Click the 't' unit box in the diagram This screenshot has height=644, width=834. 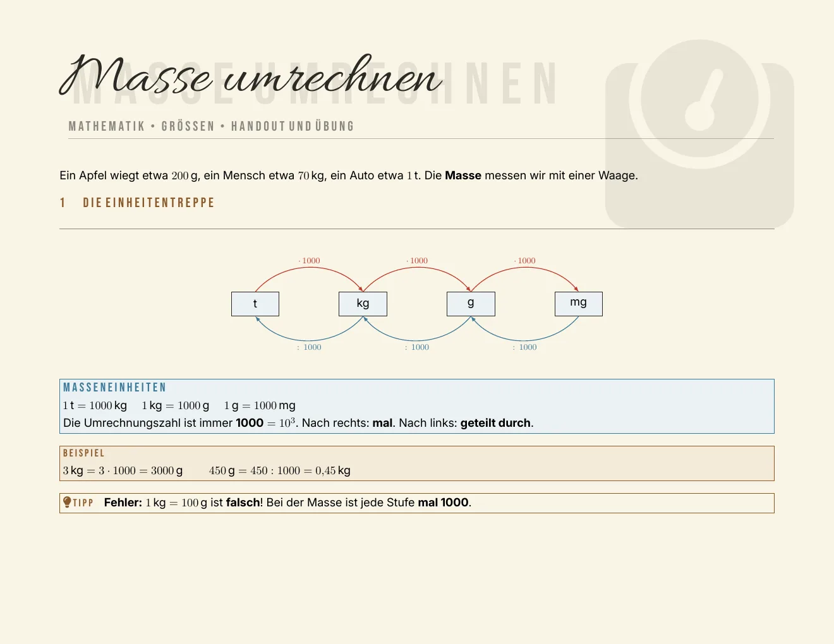coord(255,304)
